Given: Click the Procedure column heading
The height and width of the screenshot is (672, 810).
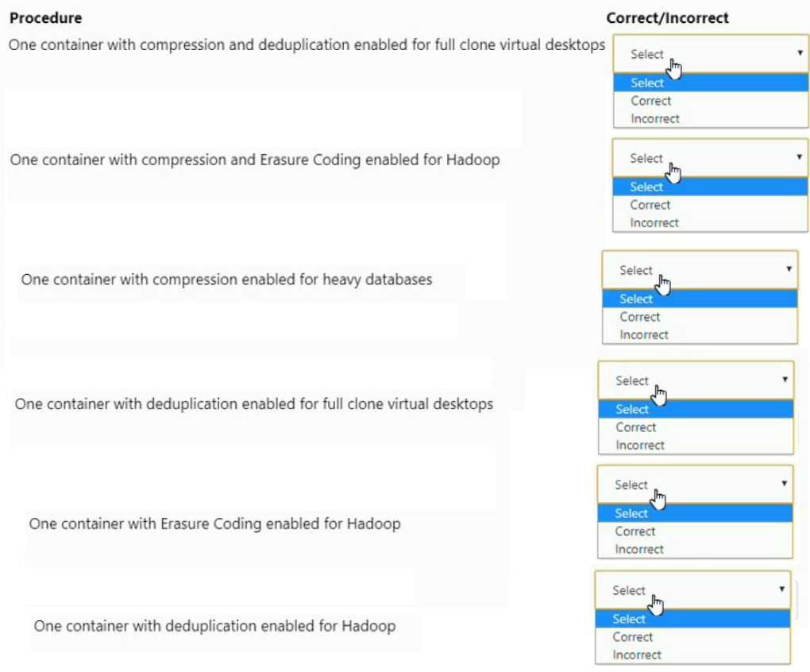Looking at the screenshot, I should click(x=45, y=17).
